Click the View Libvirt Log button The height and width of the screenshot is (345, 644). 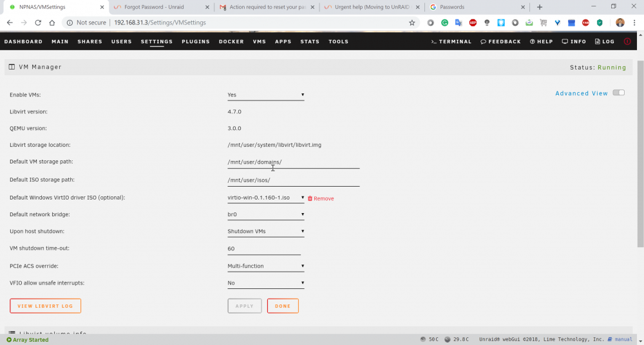click(x=45, y=306)
